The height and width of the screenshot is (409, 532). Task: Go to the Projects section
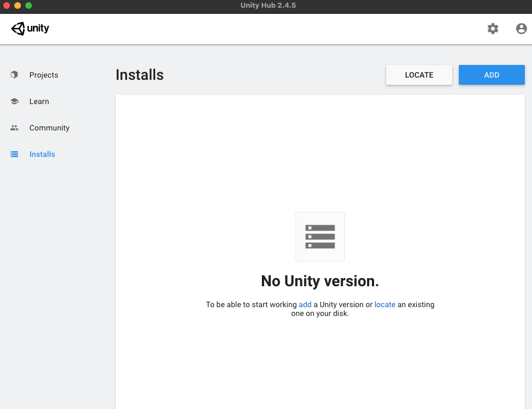click(44, 75)
